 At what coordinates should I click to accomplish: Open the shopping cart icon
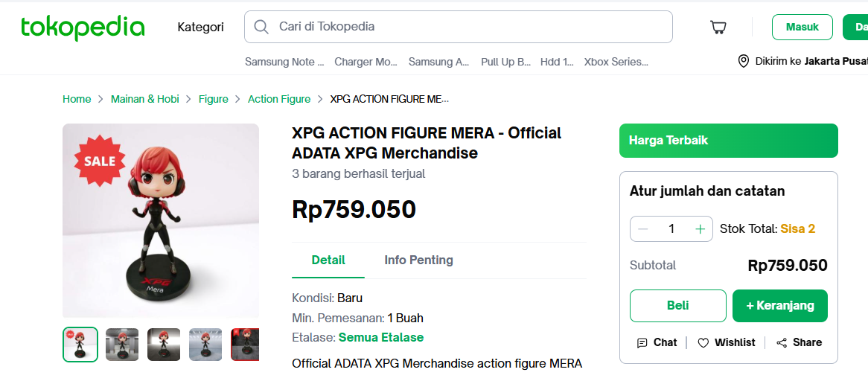coord(718,28)
